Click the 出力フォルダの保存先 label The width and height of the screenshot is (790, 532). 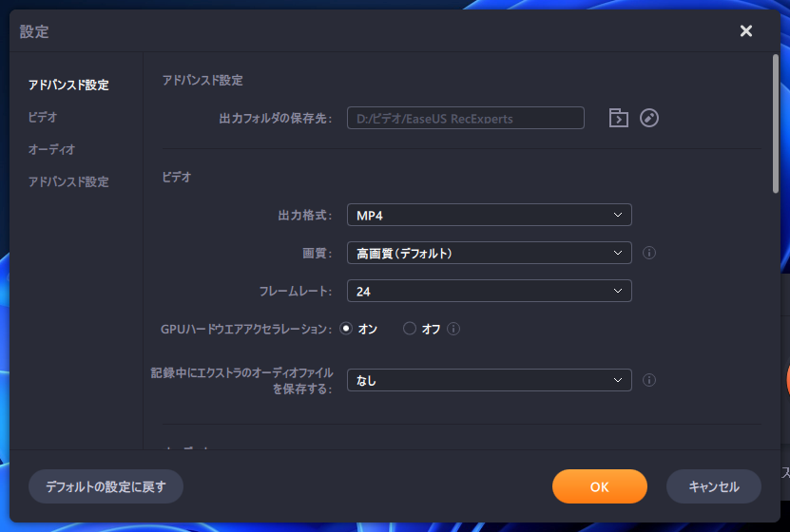pyautogui.click(x=276, y=119)
